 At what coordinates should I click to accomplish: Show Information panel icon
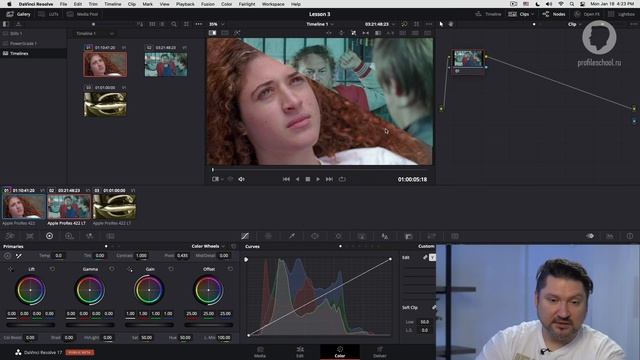point(630,236)
